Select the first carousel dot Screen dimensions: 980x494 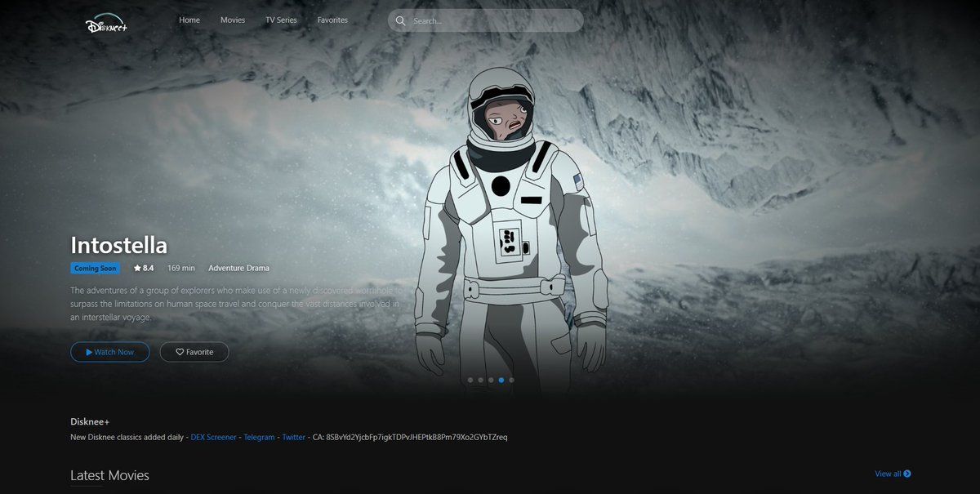pyautogui.click(x=470, y=380)
